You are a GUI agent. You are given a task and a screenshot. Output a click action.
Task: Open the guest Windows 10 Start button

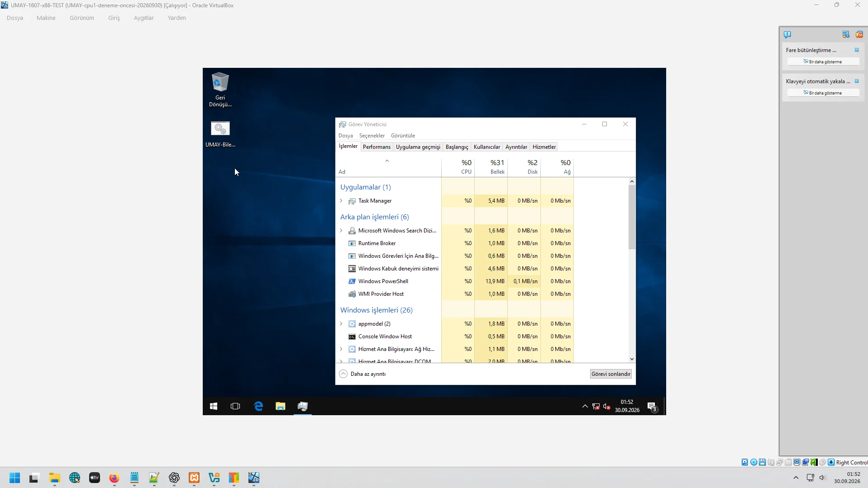click(x=214, y=406)
